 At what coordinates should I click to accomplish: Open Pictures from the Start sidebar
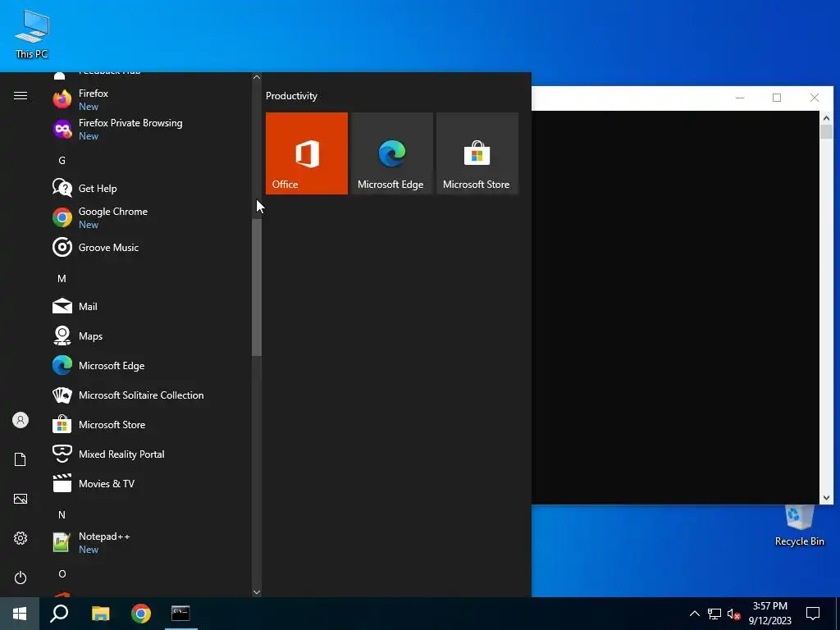tap(21, 499)
